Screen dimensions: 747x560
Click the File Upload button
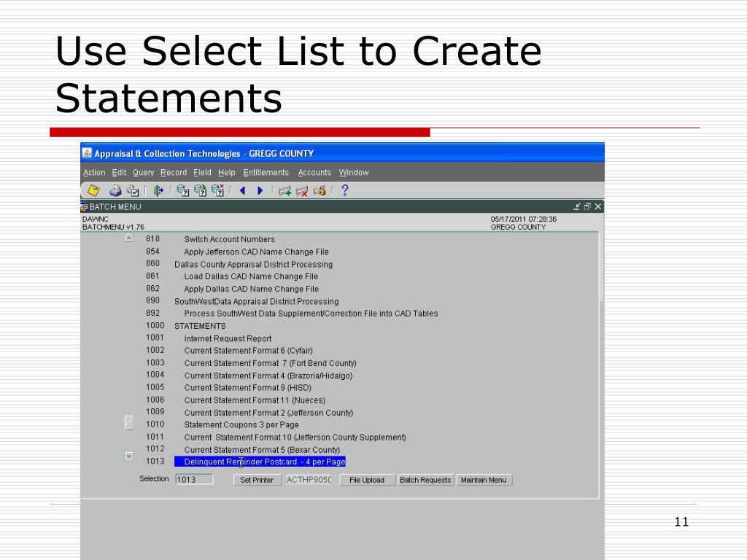367,480
